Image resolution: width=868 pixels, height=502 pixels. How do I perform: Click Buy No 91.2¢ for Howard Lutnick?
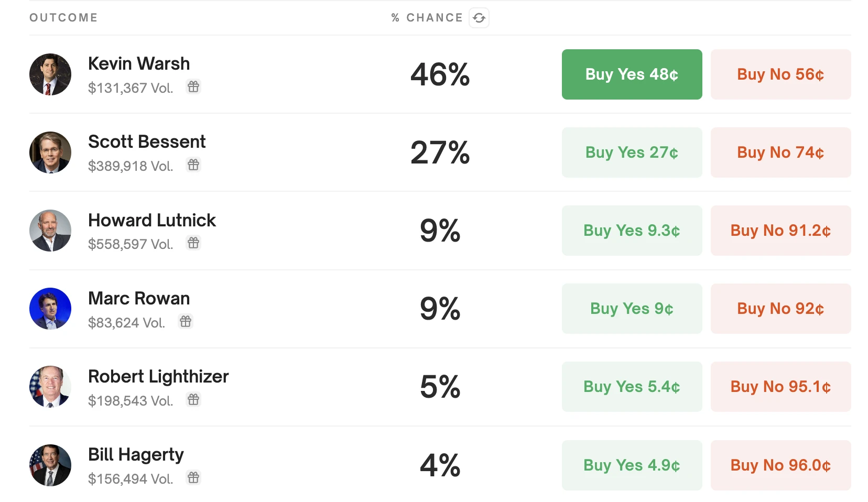[x=780, y=231]
